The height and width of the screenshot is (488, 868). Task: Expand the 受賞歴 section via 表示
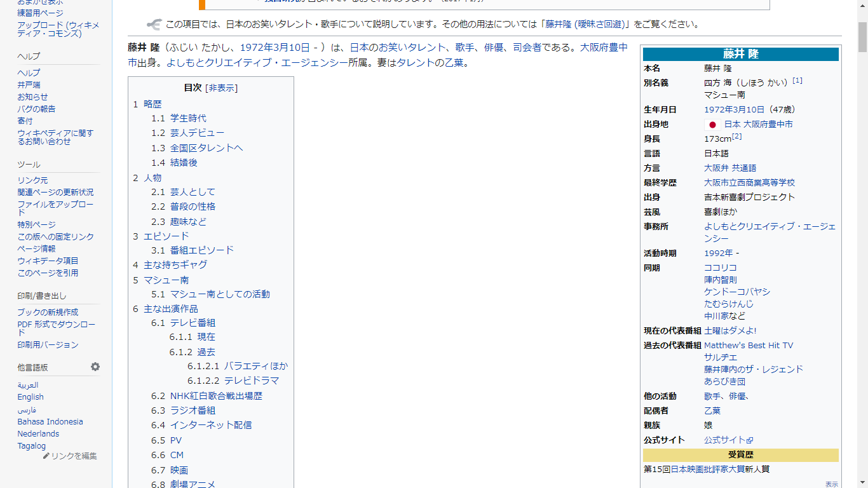[x=832, y=484]
